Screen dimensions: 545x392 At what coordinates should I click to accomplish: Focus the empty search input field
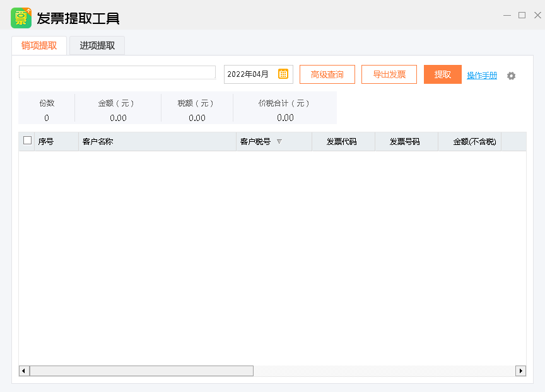(x=117, y=72)
